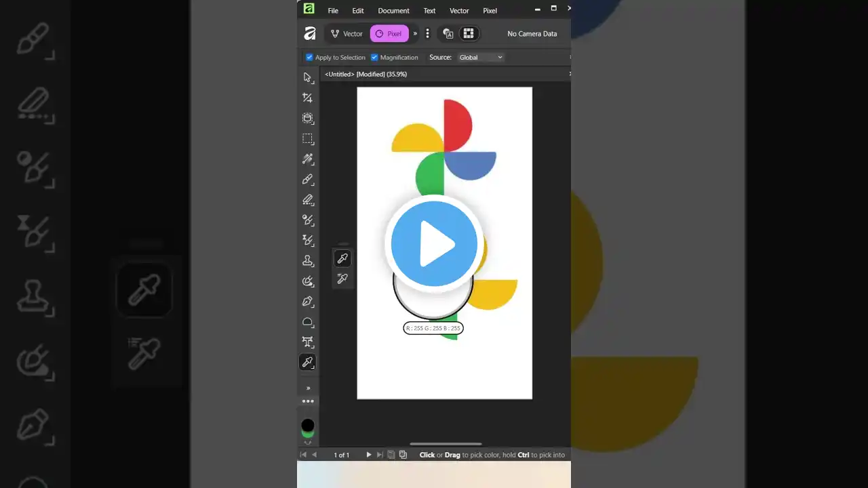Select the Crop tool
868x488 pixels.
click(x=308, y=98)
